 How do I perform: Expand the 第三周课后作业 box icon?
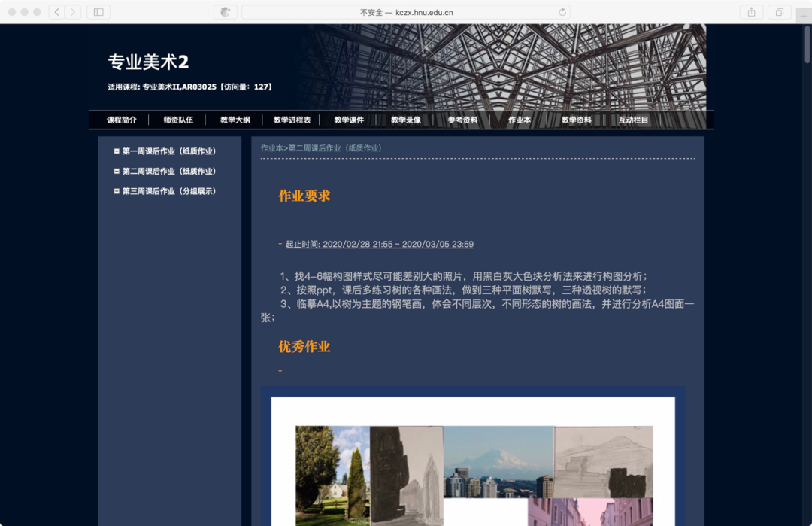tap(117, 191)
